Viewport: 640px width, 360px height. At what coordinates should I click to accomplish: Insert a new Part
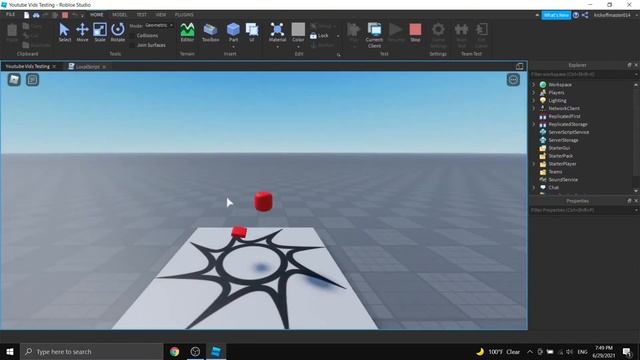tap(233, 31)
